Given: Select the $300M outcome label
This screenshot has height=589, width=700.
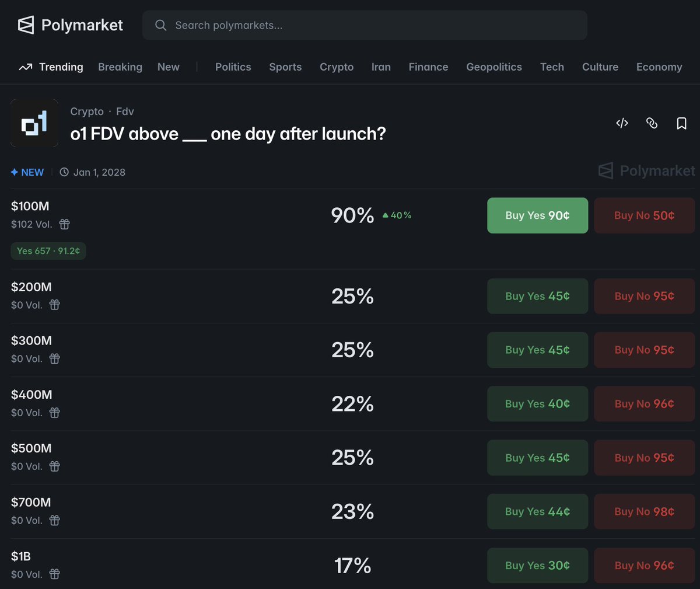Looking at the screenshot, I should point(32,340).
